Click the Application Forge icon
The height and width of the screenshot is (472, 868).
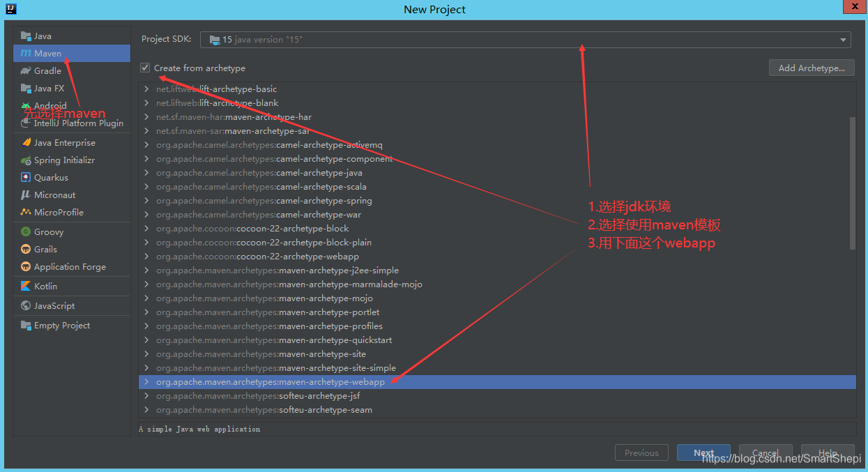point(26,266)
